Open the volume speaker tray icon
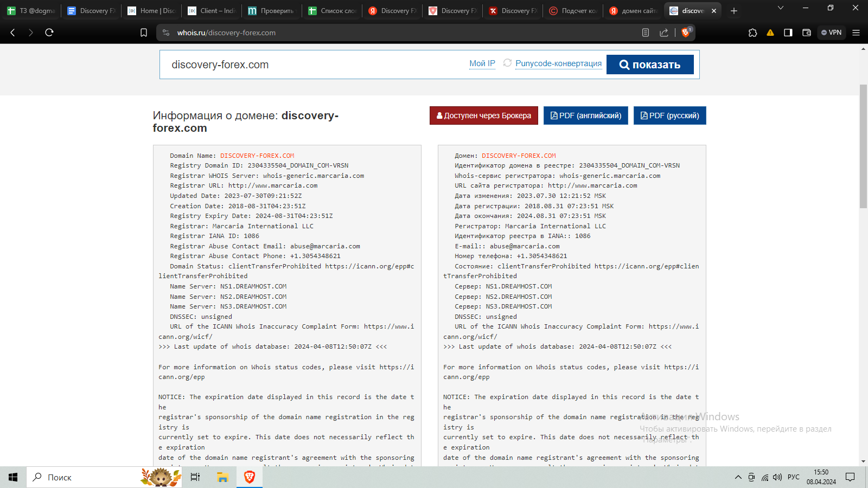868x488 pixels. 777,477
